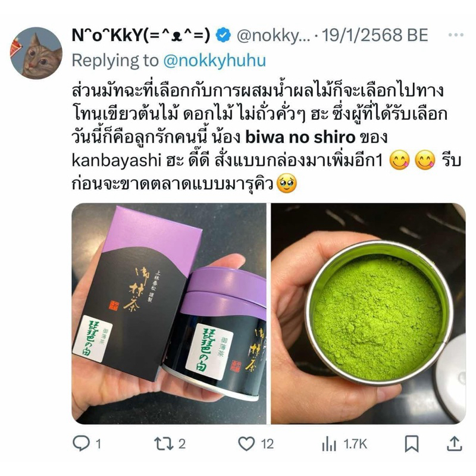The width and height of the screenshot is (476, 476).
Task: Click the reply speech bubble icon
Action: (x=81, y=443)
